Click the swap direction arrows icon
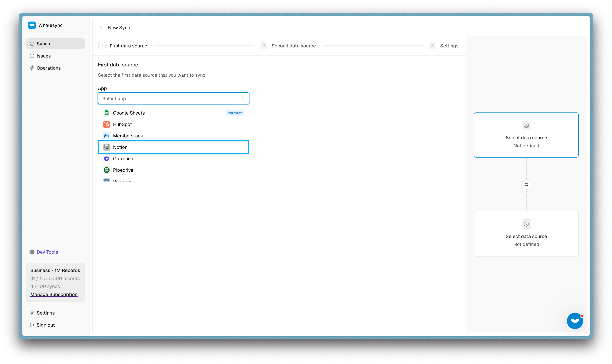 526,185
